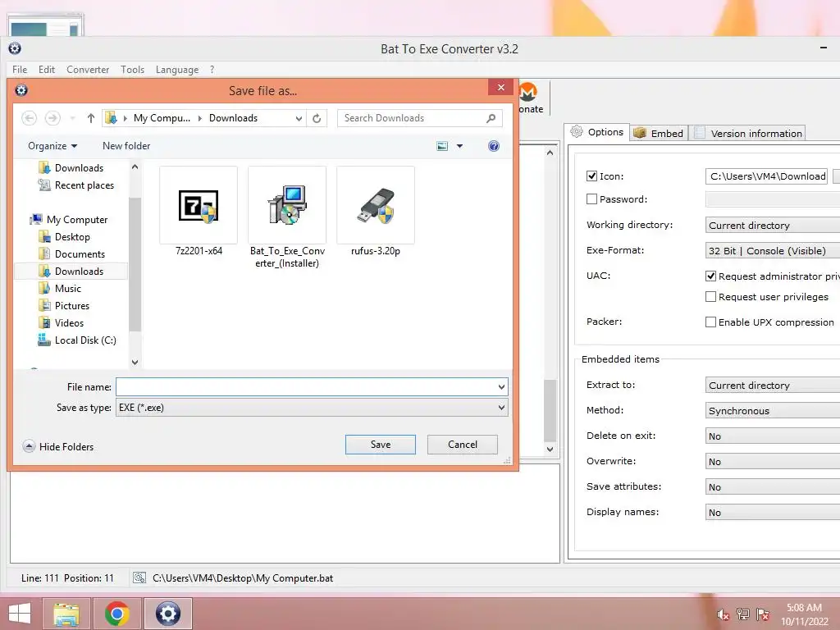The height and width of the screenshot is (630, 840).
Task: Open the Language menu
Action: click(x=177, y=70)
